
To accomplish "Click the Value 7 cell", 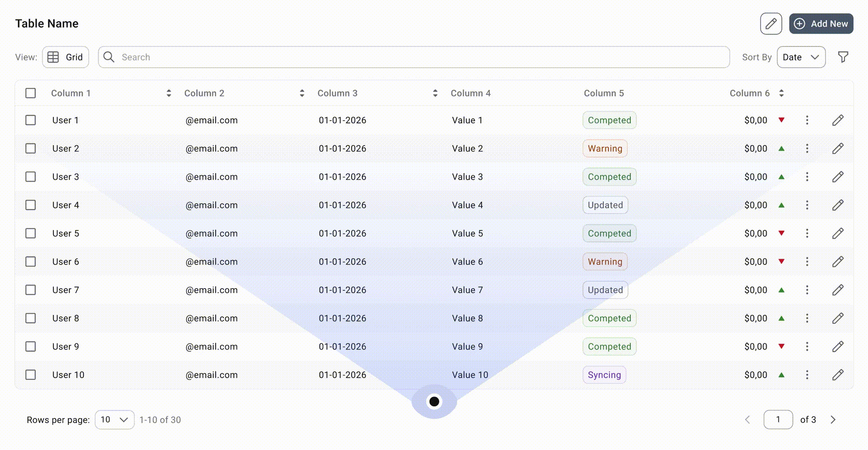I will tap(467, 290).
